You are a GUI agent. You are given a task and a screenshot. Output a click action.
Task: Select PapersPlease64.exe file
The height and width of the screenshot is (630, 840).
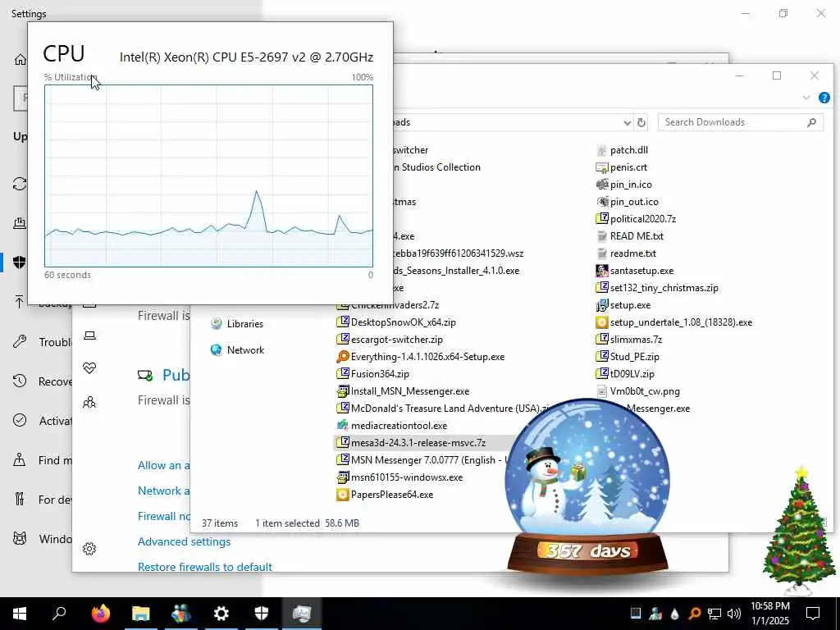[385, 495]
